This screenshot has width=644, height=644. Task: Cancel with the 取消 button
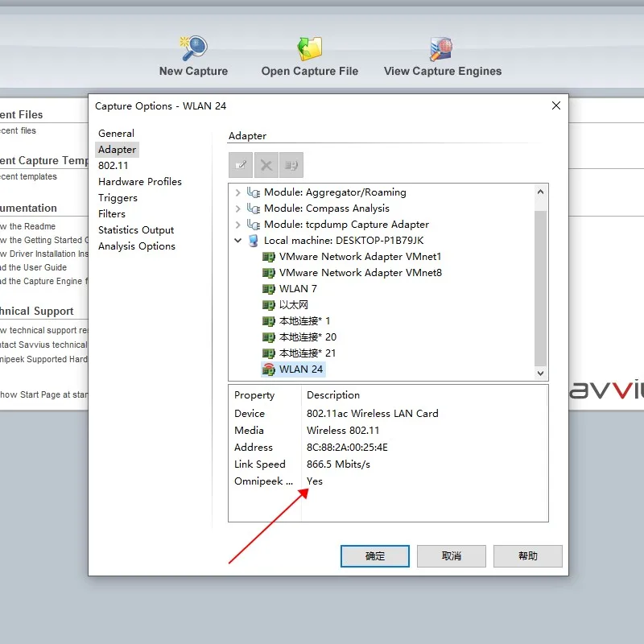point(452,556)
